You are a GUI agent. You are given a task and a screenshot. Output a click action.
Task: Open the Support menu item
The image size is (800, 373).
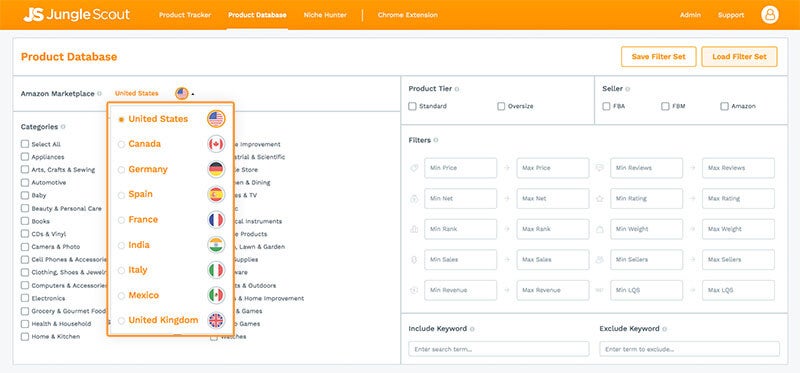[731, 15]
